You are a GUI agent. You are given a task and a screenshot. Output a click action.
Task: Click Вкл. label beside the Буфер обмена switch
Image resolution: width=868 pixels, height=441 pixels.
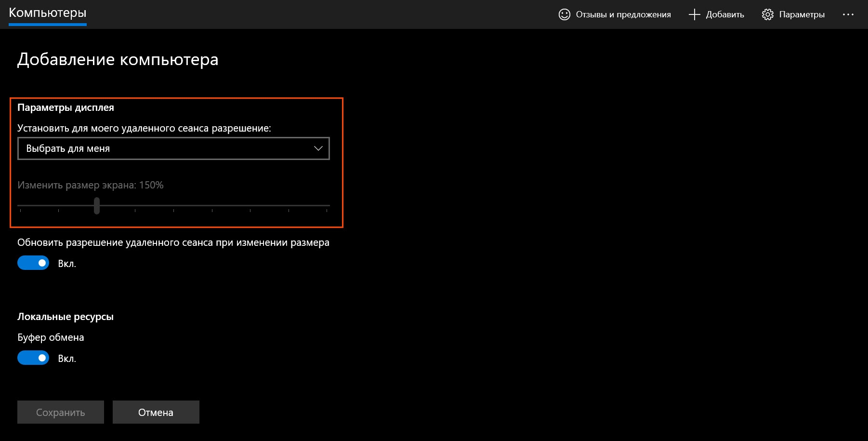tap(67, 359)
